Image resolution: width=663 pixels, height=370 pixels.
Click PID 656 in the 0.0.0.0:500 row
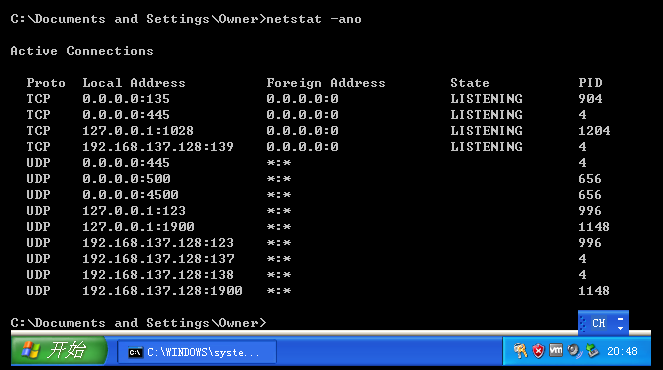coord(590,179)
